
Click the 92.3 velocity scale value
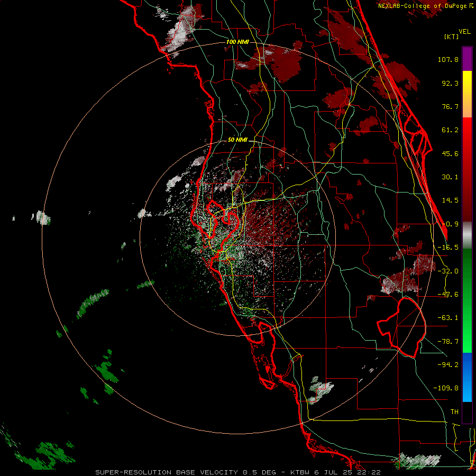(450, 83)
